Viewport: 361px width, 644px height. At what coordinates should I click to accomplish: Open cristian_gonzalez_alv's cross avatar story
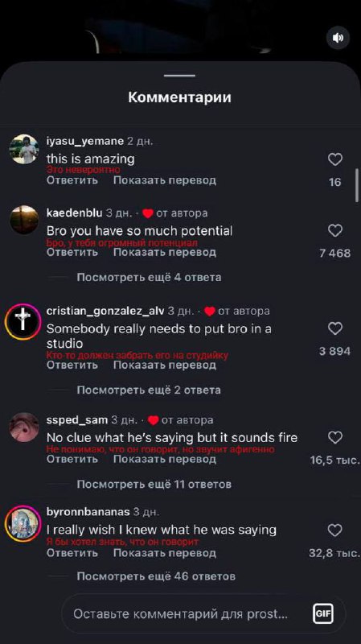[23, 321]
